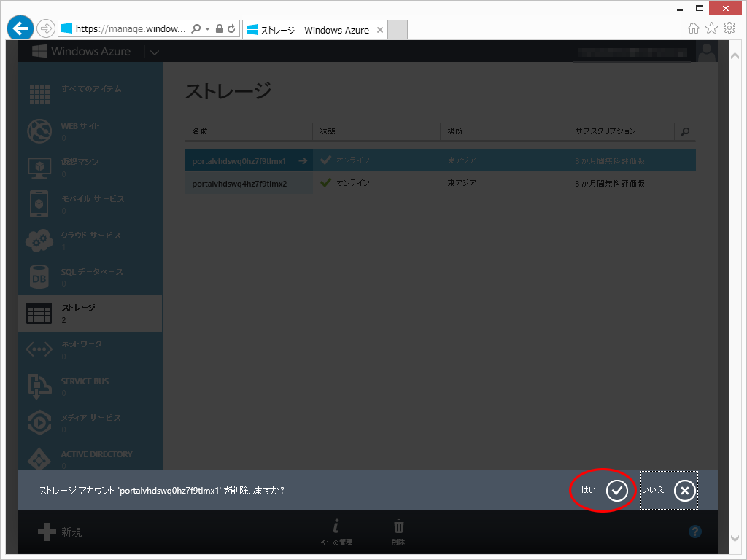This screenshot has height=560, width=747.
Task: Click 3 か月間無料評価版 in portalvhdswq0hz7f9tlmx1 row
Action: [x=609, y=161]
